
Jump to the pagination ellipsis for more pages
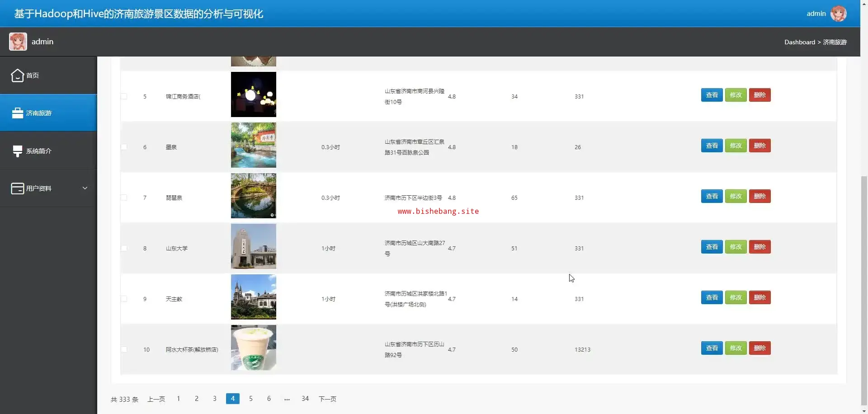(287, 399)
